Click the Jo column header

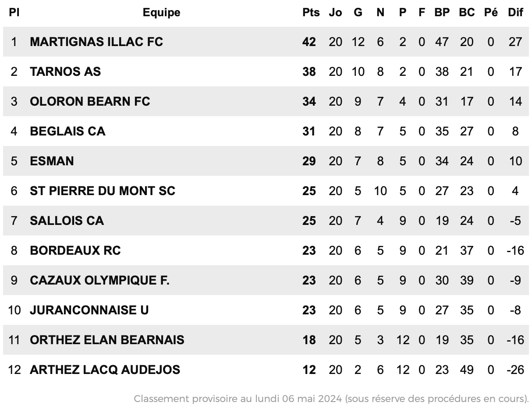pos(335,13)
